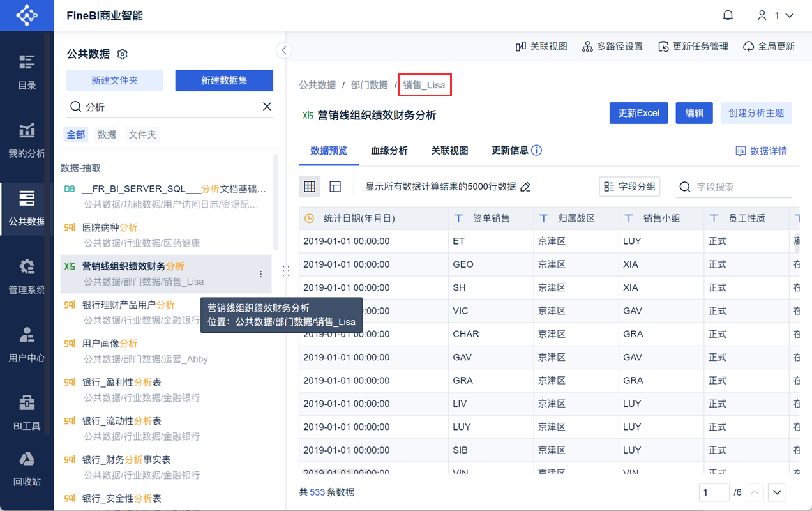Viewport: 812px width, 511px height.
Task: Open 管理系统 in sidebar
Action: point(27,277)
